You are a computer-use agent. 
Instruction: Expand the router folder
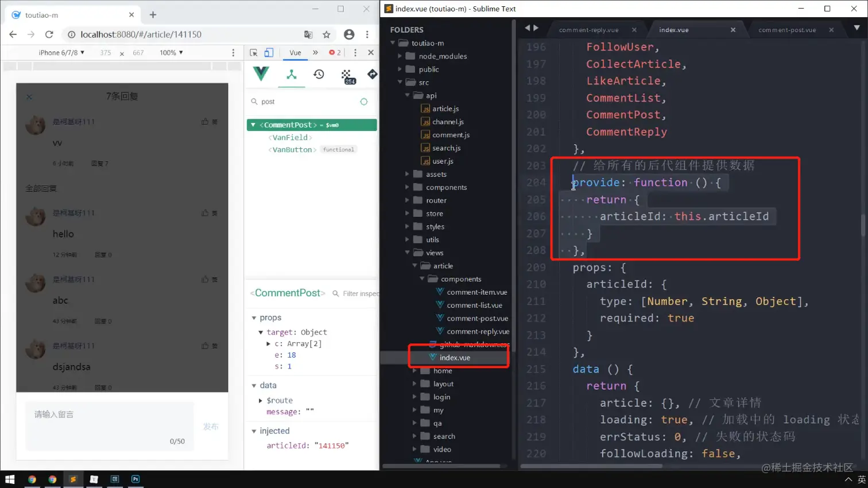click(x=407, y=200)
